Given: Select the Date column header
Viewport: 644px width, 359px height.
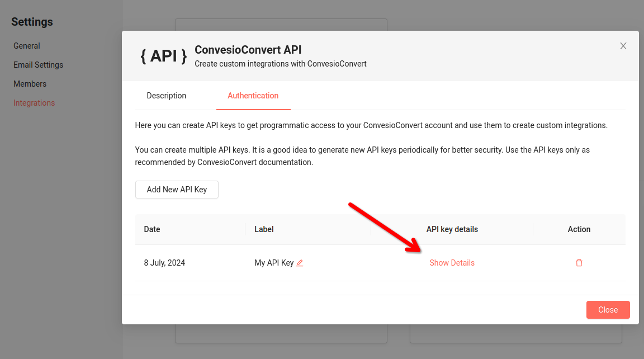Looking at the screenshot, I should tap(151, 229).
